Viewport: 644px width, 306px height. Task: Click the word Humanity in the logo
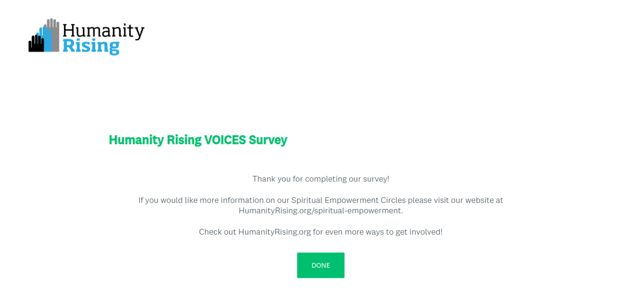103,31
